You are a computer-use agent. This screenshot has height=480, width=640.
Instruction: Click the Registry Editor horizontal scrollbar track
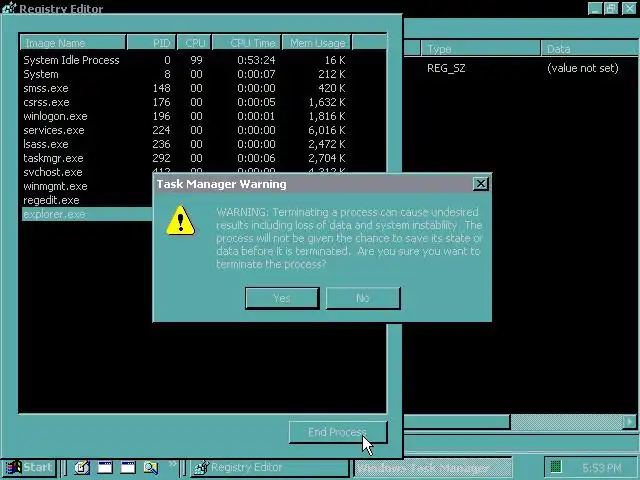[566, 422]
